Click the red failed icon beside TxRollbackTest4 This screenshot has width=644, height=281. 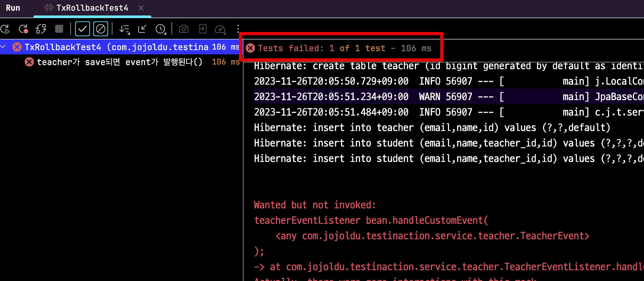click(x=17, y=47)
